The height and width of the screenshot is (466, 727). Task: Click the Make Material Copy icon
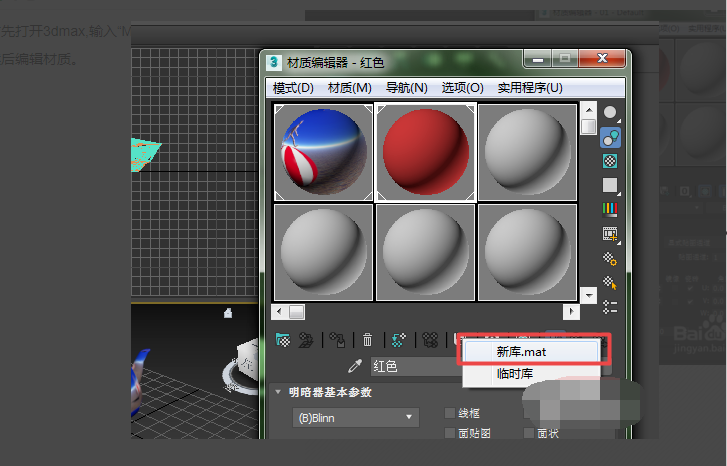398,340
